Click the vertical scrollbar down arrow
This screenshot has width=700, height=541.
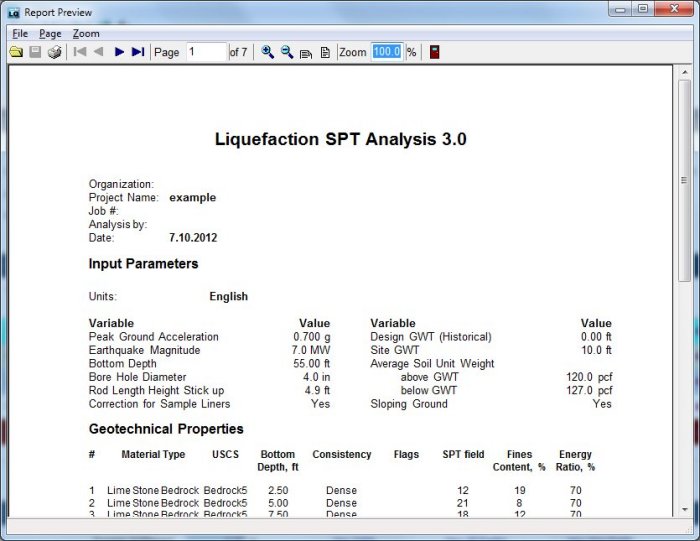pos(684,509)
